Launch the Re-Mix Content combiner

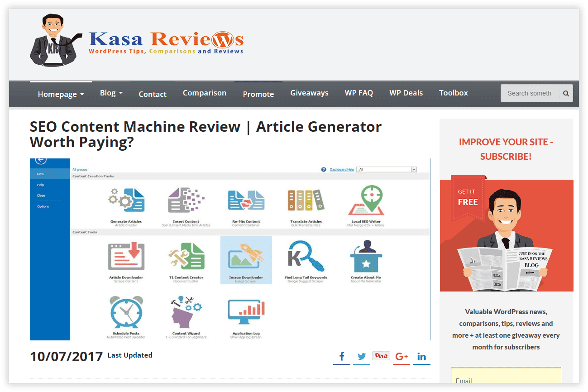pos(246,204)
